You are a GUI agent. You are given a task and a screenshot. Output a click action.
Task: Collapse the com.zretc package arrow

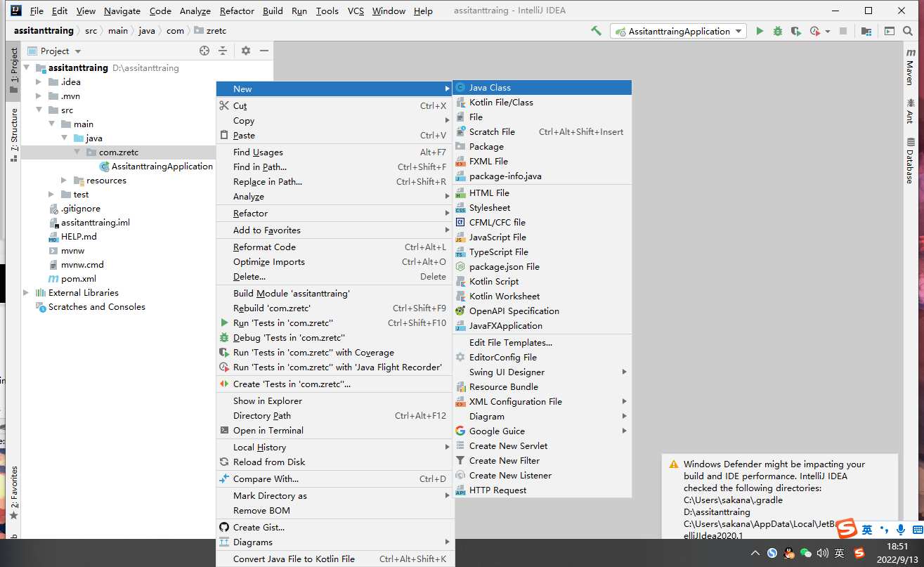click(x=78, y=152)
